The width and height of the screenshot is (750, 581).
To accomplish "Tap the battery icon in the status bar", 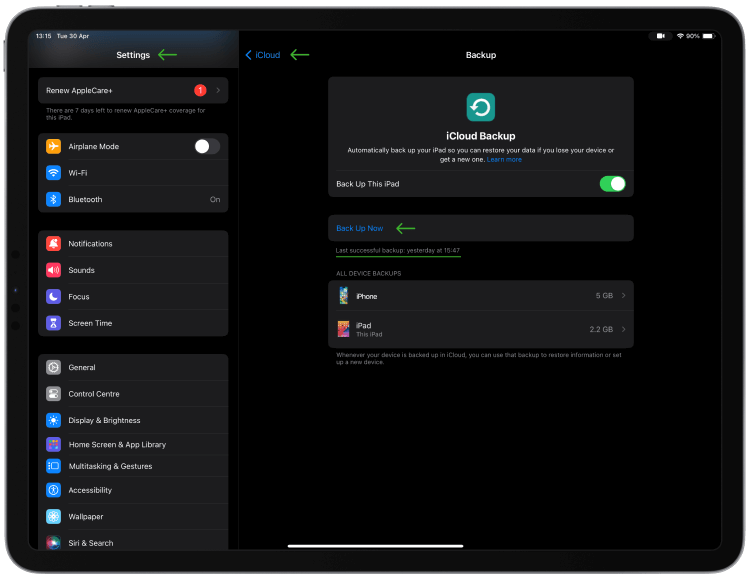I will (x=709, y=36).
